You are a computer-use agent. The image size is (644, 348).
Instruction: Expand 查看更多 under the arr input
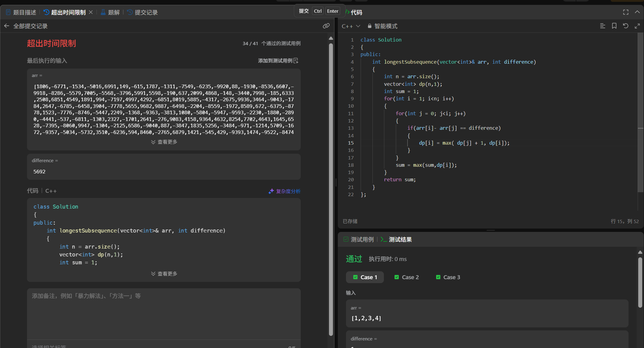[x=164, y=142]
